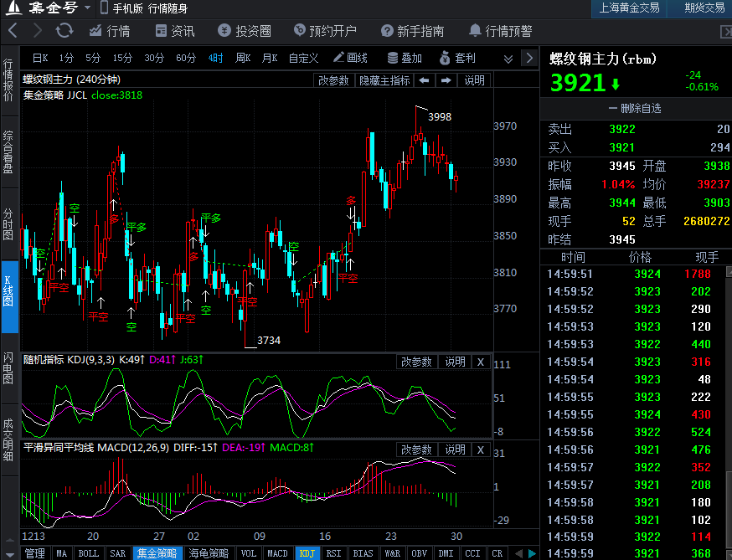Go back with the left chevron arrow
Image resolution: width=732 pixels, height=560 pixels.
tap(13, 31)
